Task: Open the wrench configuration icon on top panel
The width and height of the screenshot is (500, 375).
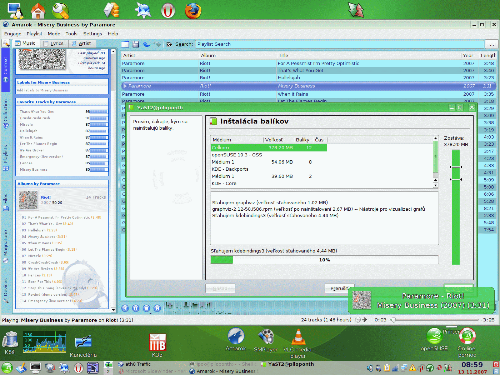Action: pyautogui.click(x=61, y=10)
